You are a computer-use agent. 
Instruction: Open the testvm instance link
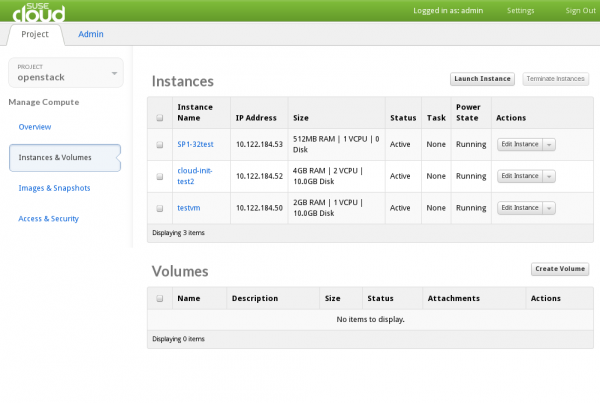click(x=189, y=208)
